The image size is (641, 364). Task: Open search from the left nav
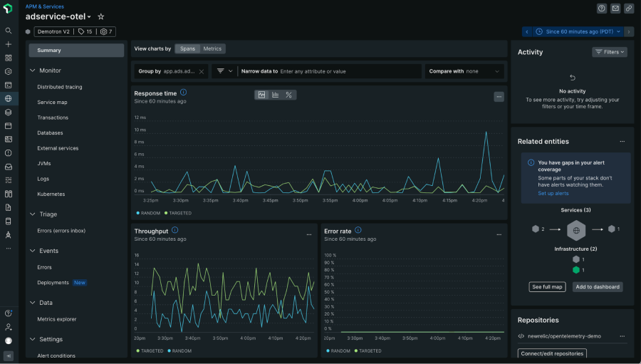pos(8,31)
